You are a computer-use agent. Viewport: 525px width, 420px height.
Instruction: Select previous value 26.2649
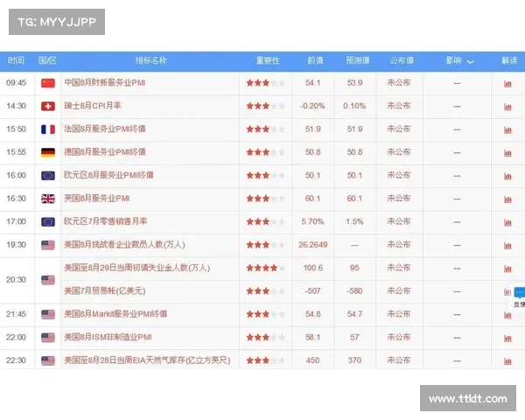tap(313, 245)
